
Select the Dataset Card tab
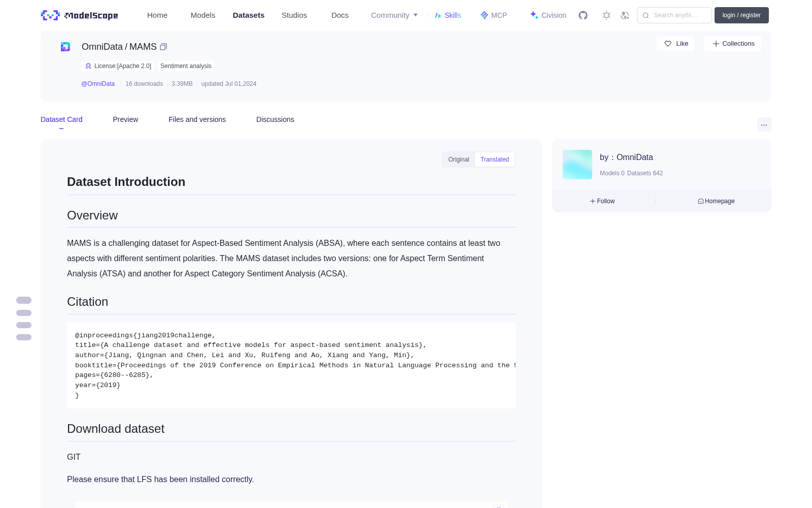[61, 119]
